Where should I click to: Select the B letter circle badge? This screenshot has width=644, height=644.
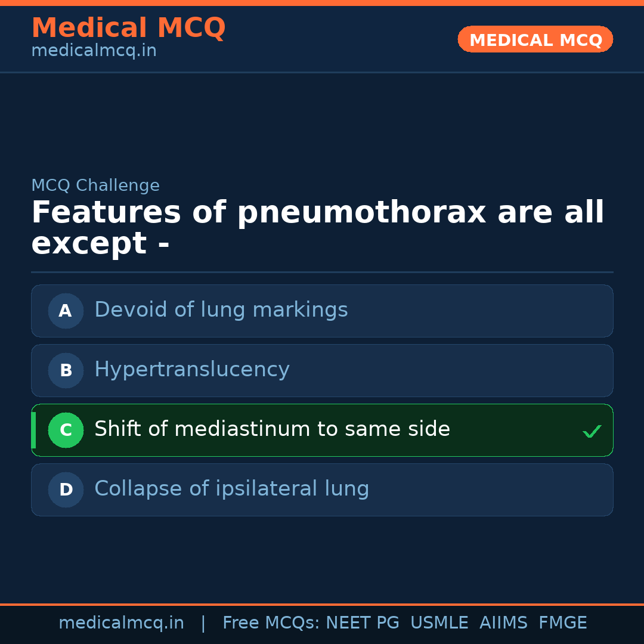(66, 370)
